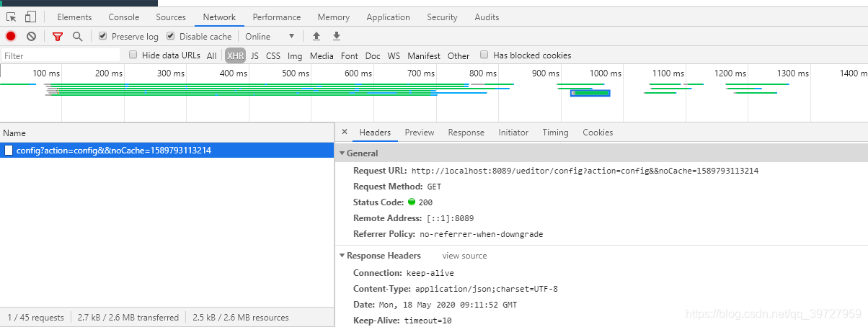Open the Console panel
Screen dimensions: 868x327
(124, 17)
